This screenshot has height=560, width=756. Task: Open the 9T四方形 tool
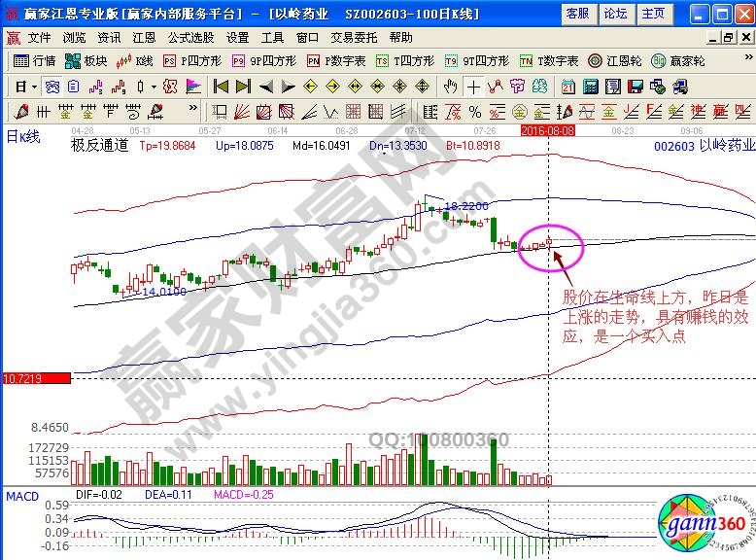(477, 61)
